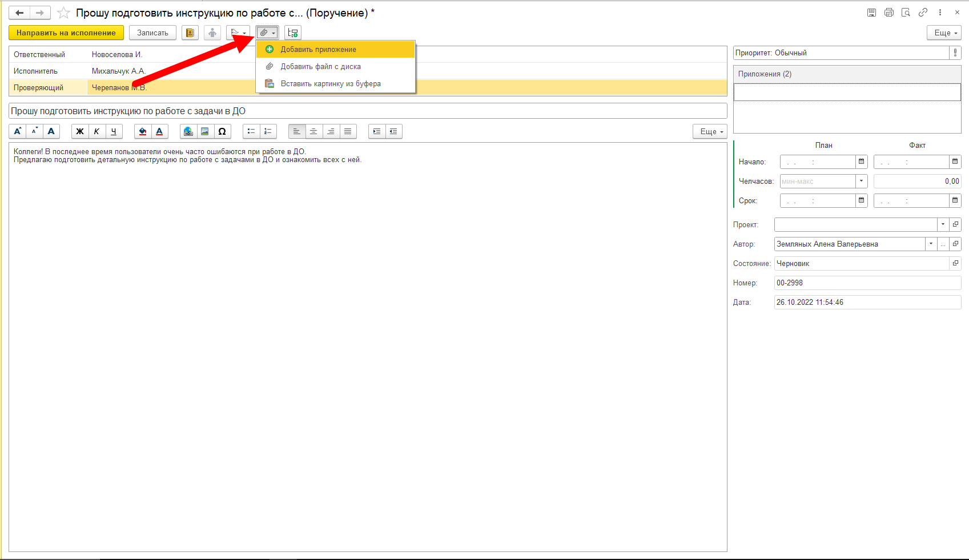Click Направить на исполнение button
The width and height of the screenshot is (969, 560).
(x=66, y=33)
